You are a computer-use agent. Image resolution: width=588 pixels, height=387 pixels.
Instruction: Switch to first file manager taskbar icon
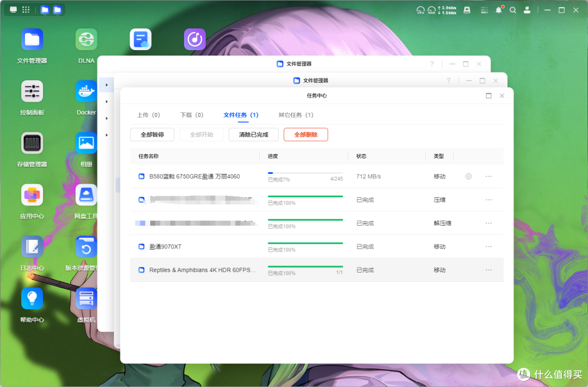click(45, 10)
